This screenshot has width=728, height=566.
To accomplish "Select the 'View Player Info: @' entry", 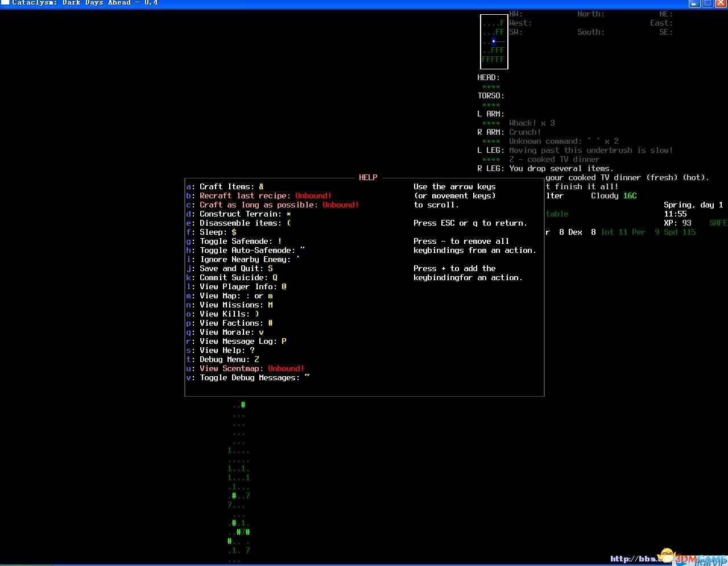I will click(236, 286).
